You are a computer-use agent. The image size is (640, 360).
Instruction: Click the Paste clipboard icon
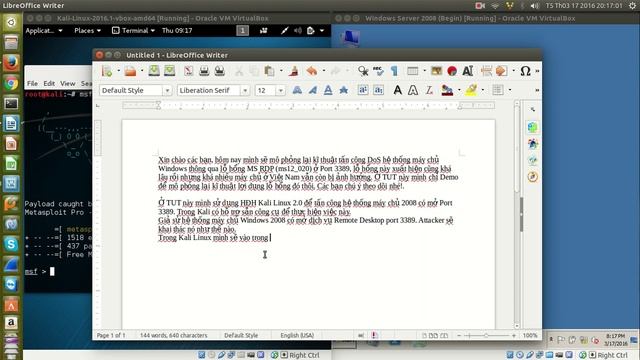click(x=269, y=71)
